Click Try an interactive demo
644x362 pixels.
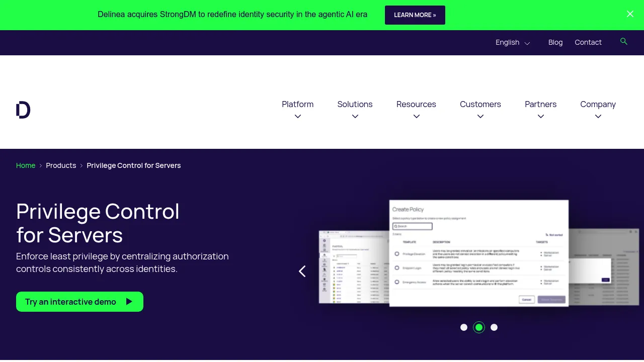coord(79,302)
